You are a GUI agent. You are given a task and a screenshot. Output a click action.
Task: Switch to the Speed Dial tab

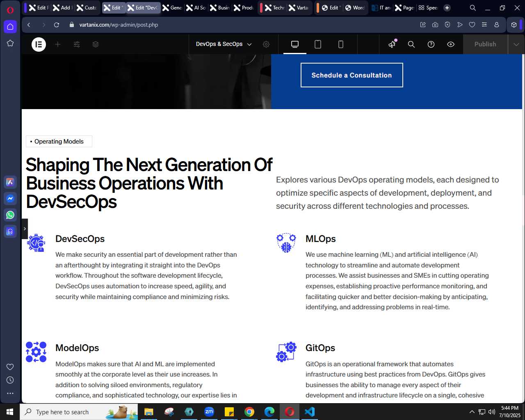[x=428, y=8]
